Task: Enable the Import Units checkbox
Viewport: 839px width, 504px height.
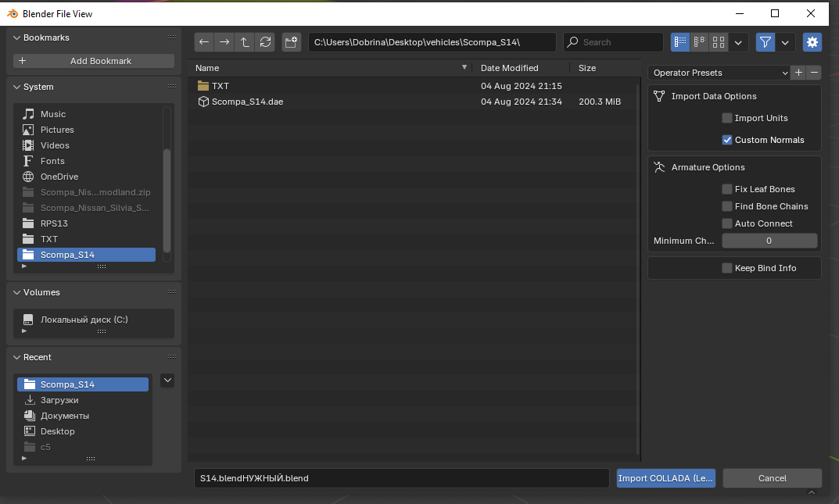Action: click(x=726, y=118)
